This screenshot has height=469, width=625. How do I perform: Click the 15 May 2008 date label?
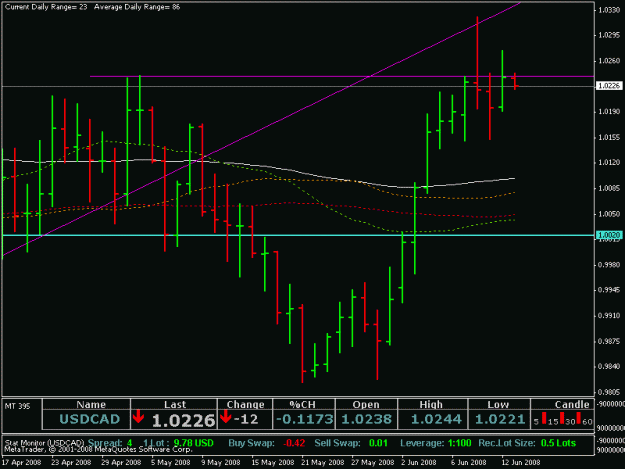(273, 463)
